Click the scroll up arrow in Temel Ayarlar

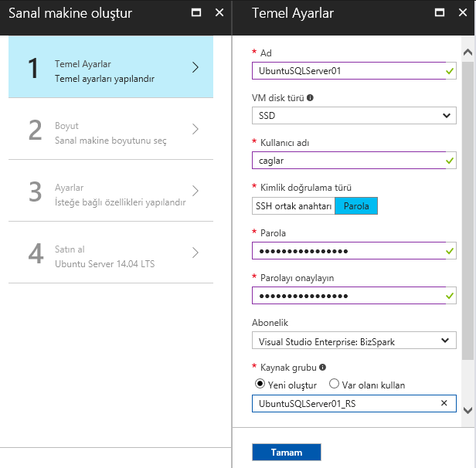467,53
